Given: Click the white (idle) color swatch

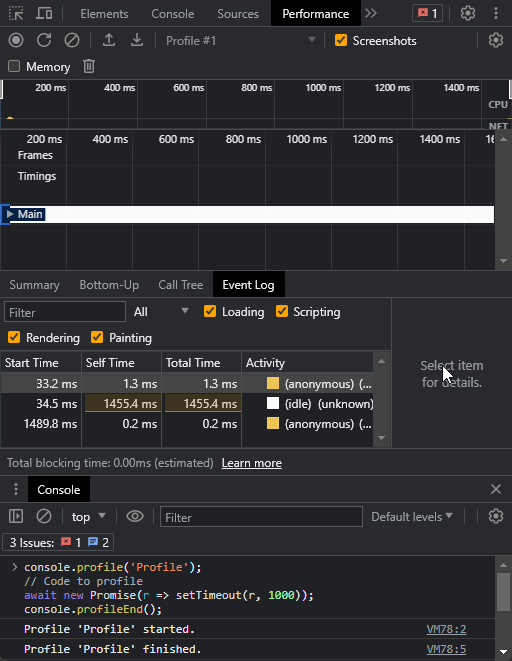Looking at the screenshot, I should click(273, 403).
